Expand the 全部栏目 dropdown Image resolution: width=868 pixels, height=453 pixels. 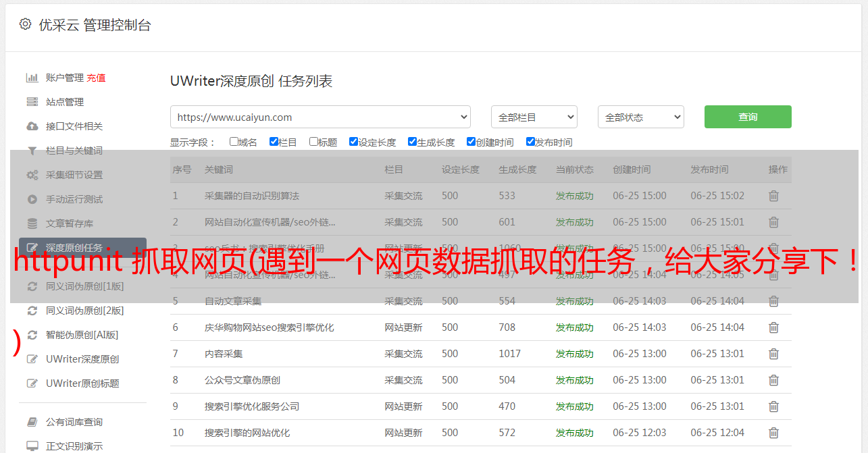tap(534, 117)
